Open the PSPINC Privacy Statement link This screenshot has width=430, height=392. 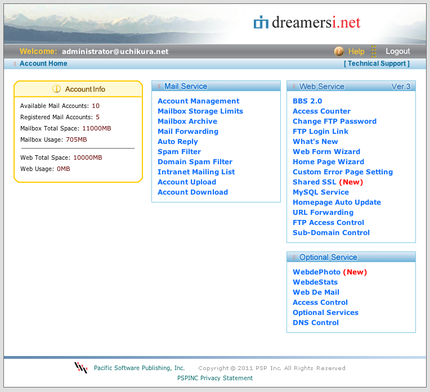tap(215, 378)
